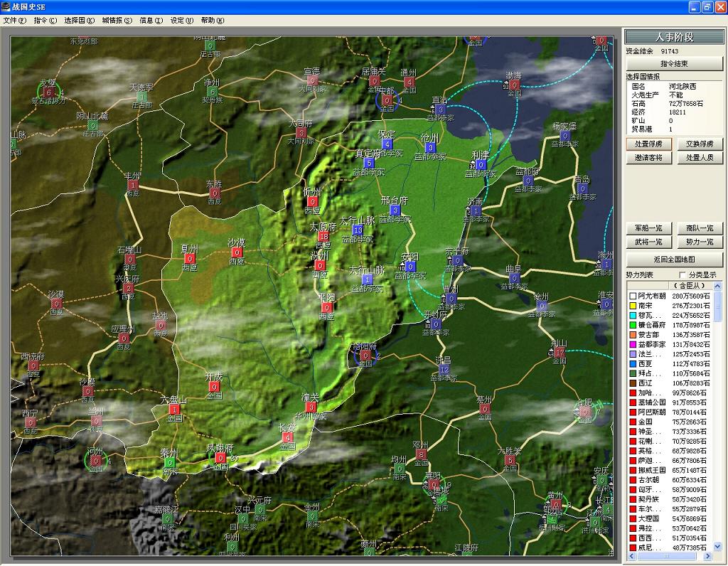This screenshot has width=728, height=566.
Task: Open the 选择国 menu
Action: tap(79, 21)
